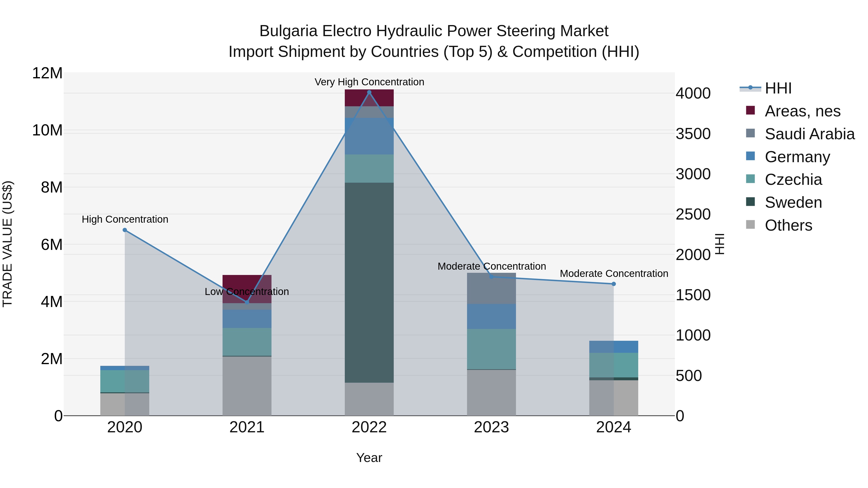Click the chart title text
The width and height of the screenshot is (868, 488).
(x=434, y=41)
